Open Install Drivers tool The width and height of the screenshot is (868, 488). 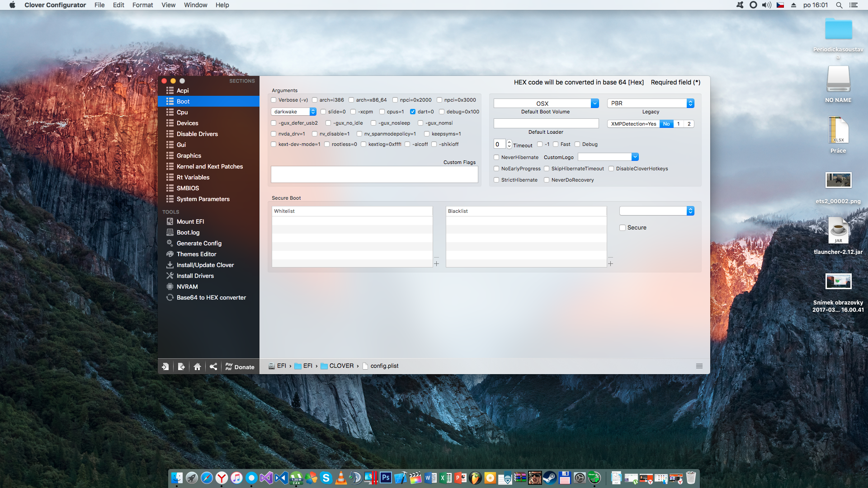point(195,276)
